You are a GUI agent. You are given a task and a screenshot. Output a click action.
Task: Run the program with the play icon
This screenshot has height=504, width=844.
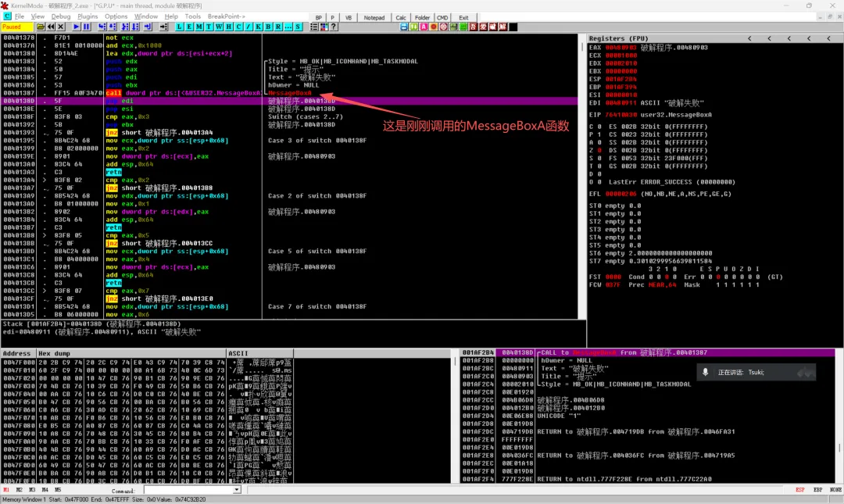(77, 27)
